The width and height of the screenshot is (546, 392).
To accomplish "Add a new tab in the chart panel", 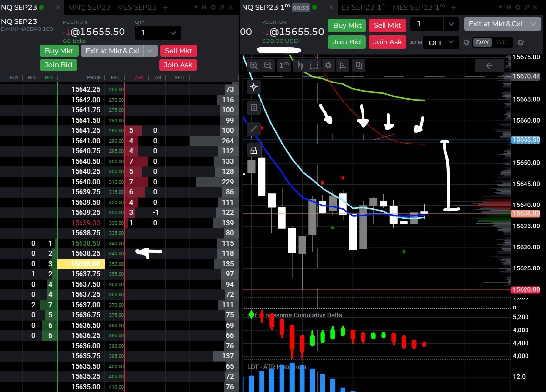I will (x=453, y=7).
